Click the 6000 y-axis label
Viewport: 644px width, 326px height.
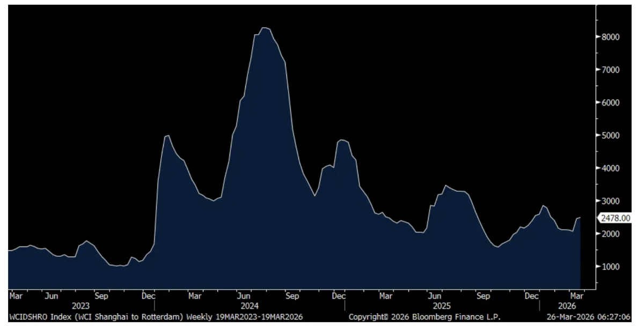[x=611, y=102]
